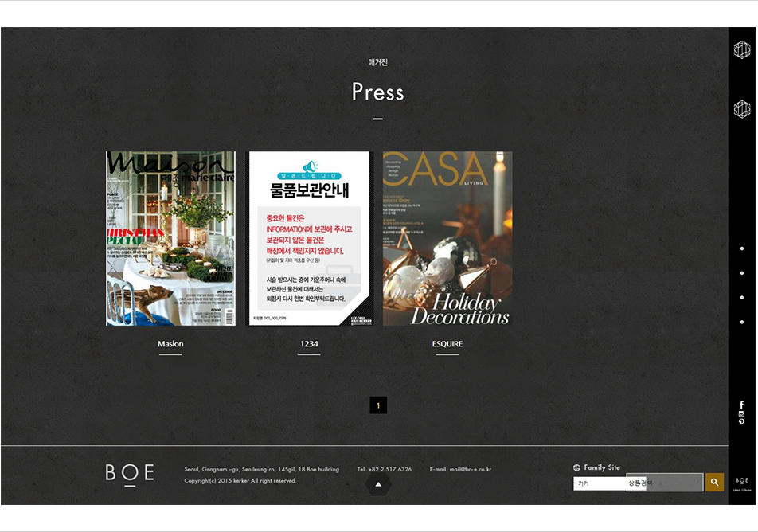The width and height of the screenshot is (758, 532).
Task: Open the CASA Living magazine cover
Action: (x=447, y=238)
